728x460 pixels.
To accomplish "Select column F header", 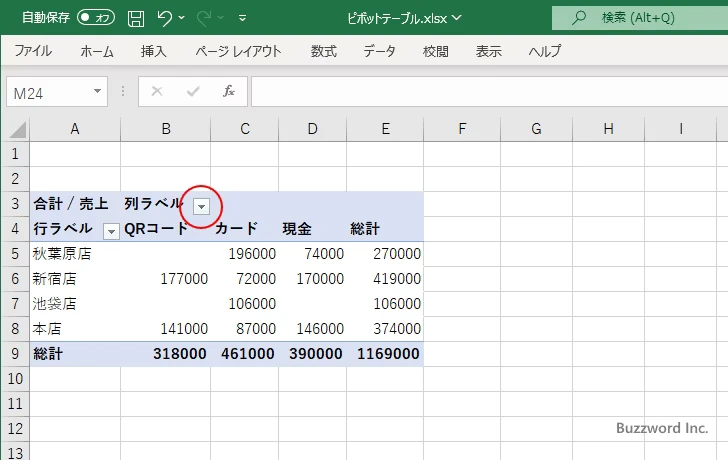I will [x=462, y=129].
